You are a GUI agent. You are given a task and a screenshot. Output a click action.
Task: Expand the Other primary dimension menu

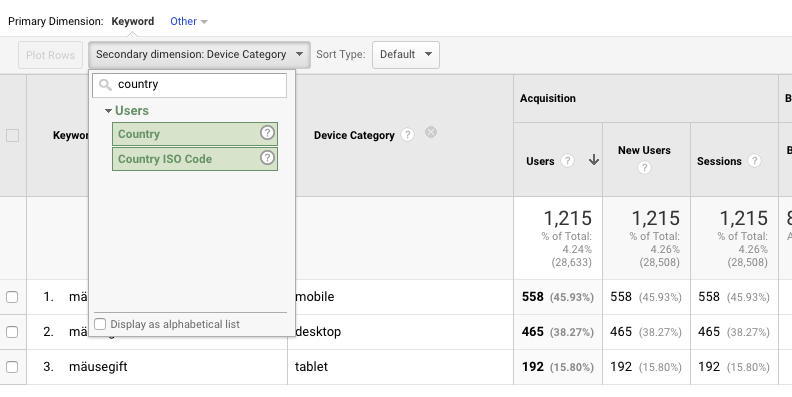point(189,21)
